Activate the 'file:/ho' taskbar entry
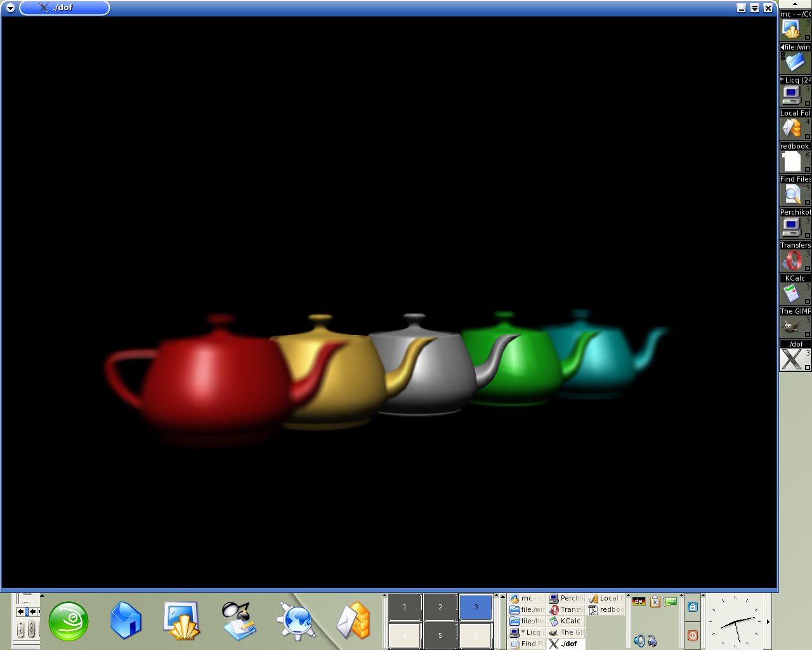Screen dimensions: 812x650 point(527,621)
